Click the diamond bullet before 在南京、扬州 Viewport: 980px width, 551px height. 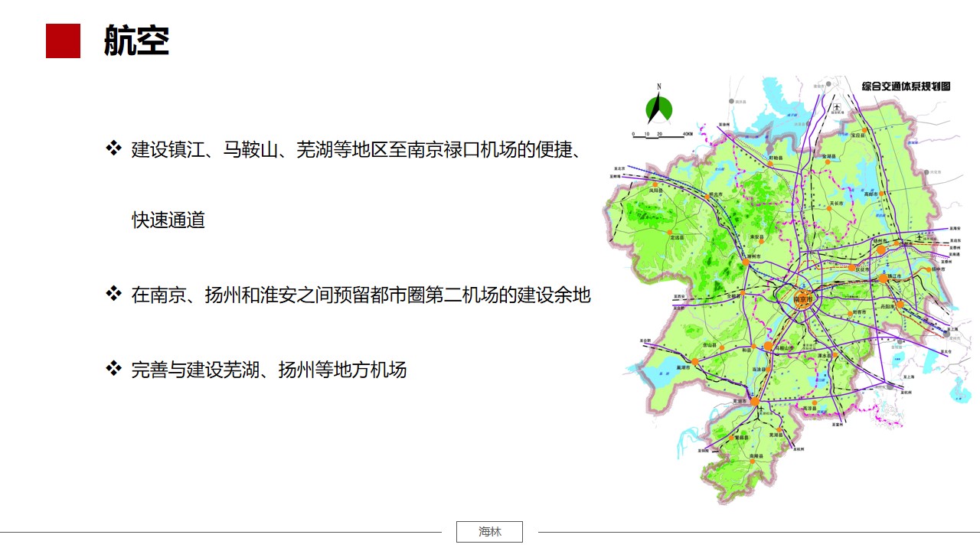click(x=113, y=293)
